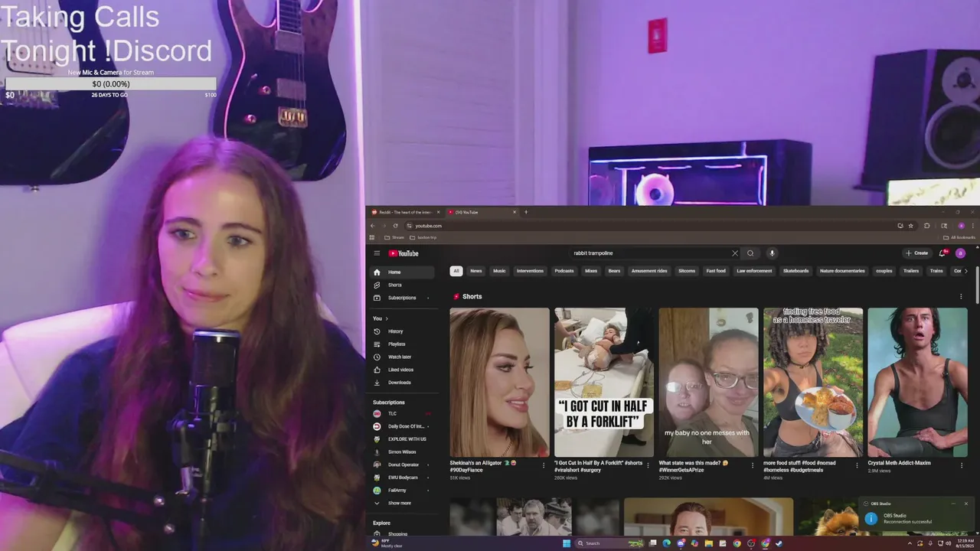Screen dimensions: 980x551
Task: Open Downloads in the sidebar
Action: click(x=403, y=383)
